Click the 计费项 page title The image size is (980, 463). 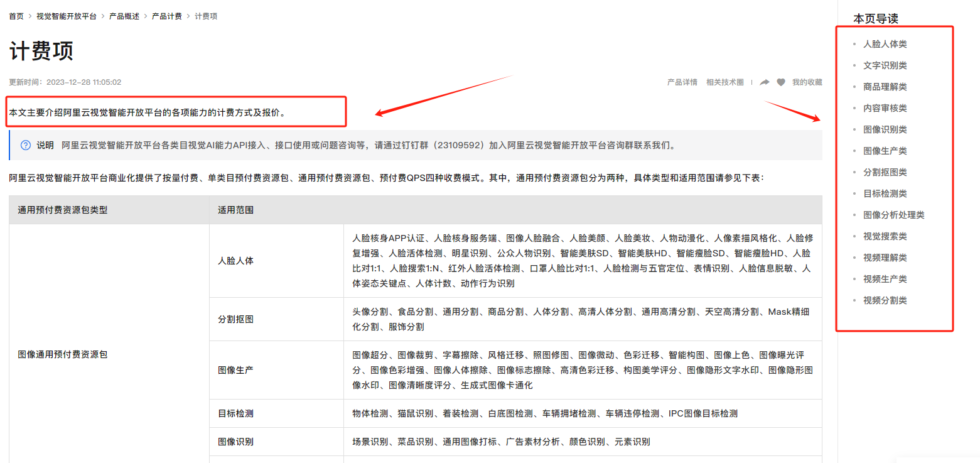[41, 51]
